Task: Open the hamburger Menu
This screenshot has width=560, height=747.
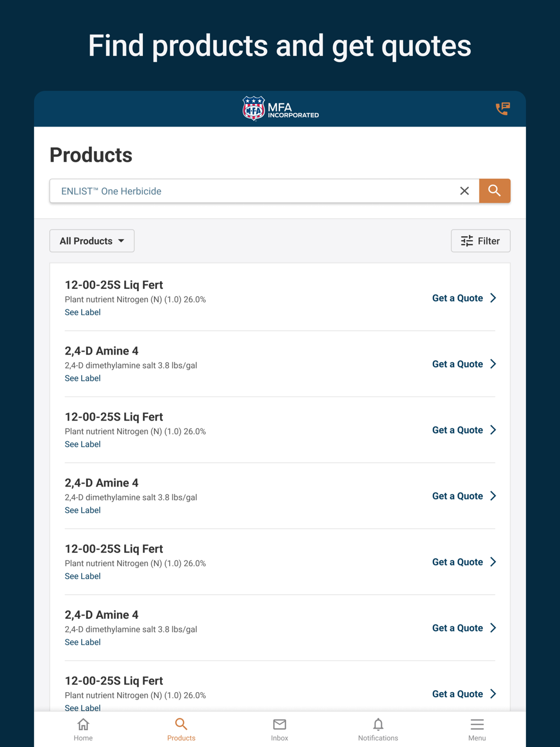Action: point(477,729)
